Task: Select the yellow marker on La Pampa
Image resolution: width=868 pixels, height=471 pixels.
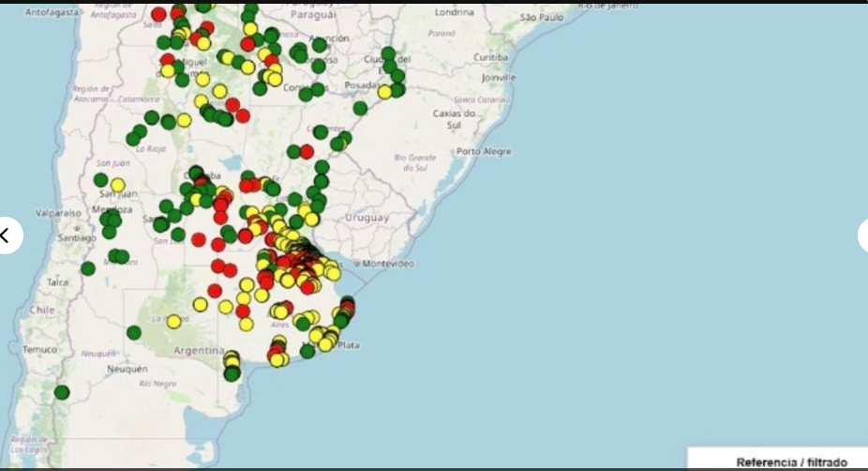Action: click(173, 322)
